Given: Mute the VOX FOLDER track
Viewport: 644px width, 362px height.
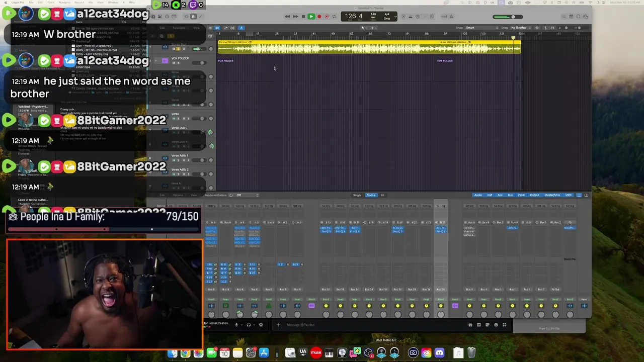Looking at the screenshot, I should click(174, 63).
